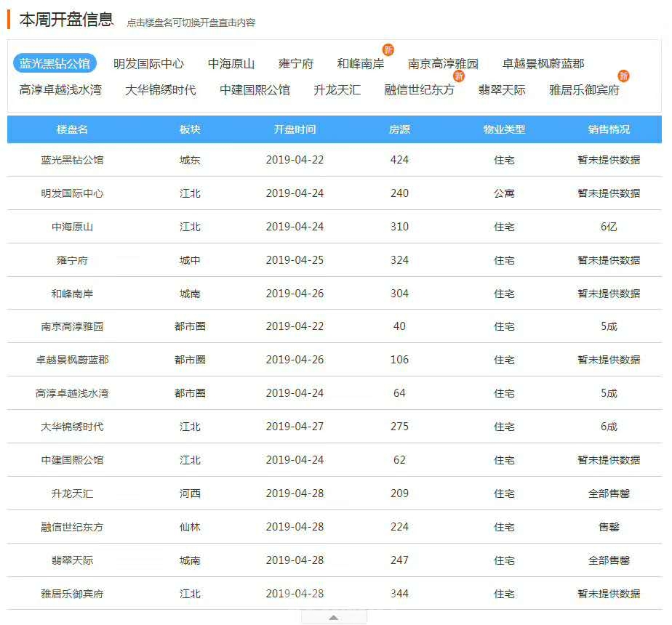Click 中海原山 name in the table
The height and width of the screenshot is (625, 672).
(x=72, y=227)
